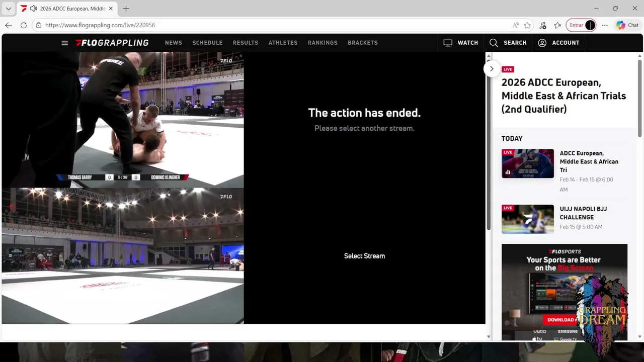Open favorites list icon
This screenshot has width=644, height=362.
pos(557,25)
